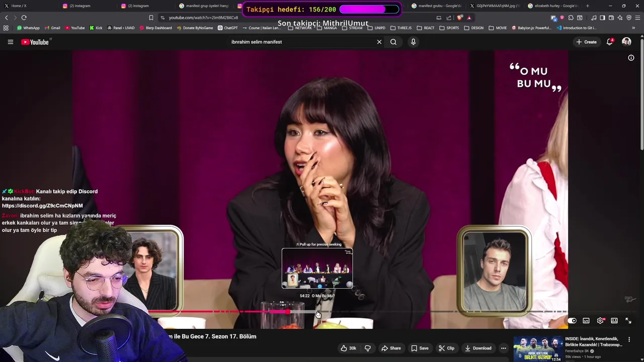This screenshot has width=644, height=362.
Task: Toggle the browser sidebar panel
Action: (x=602, y=18)
